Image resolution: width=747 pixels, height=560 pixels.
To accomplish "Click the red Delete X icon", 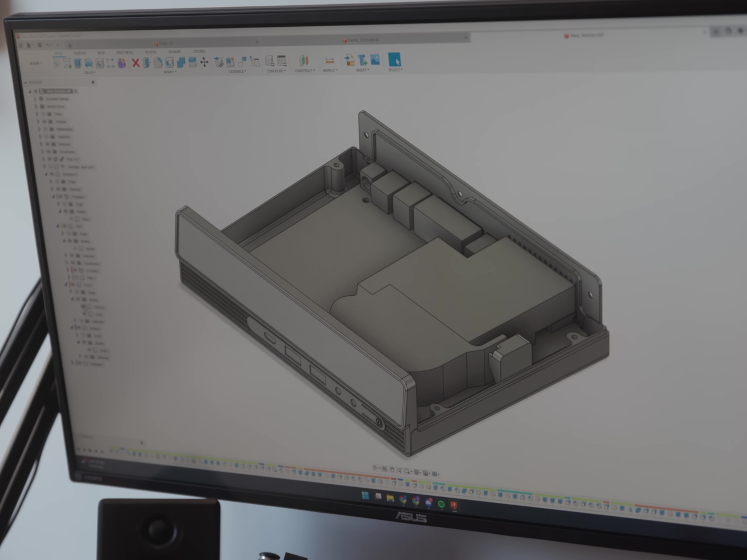I will click(135, 63).
